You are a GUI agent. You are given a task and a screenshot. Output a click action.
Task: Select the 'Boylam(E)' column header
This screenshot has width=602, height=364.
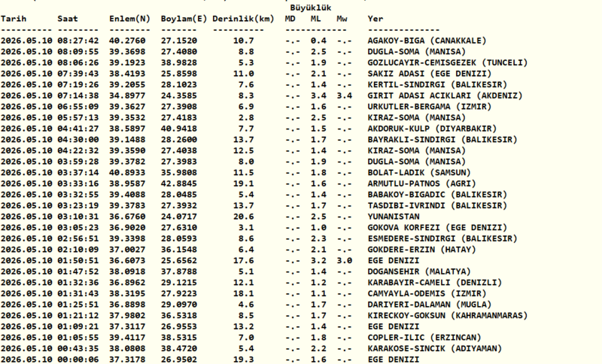click(184, 19)
